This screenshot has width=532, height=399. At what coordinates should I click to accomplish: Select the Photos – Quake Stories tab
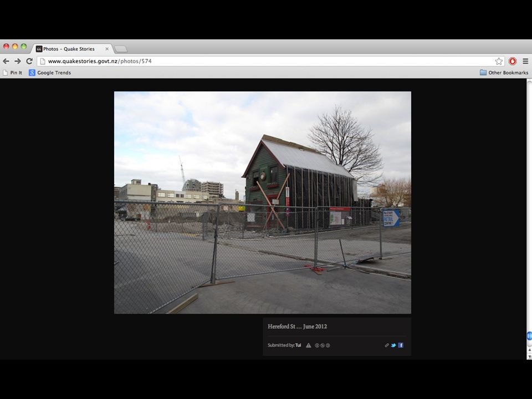click(x=72, y=49)
